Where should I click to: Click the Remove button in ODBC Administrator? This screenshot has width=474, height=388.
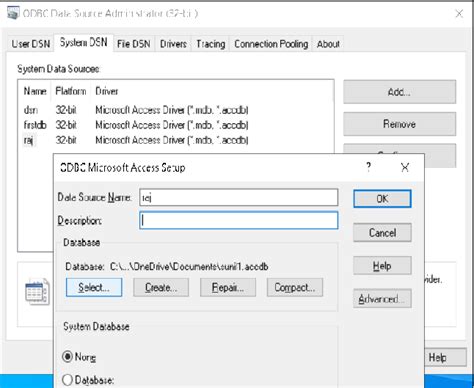[399, 124]
